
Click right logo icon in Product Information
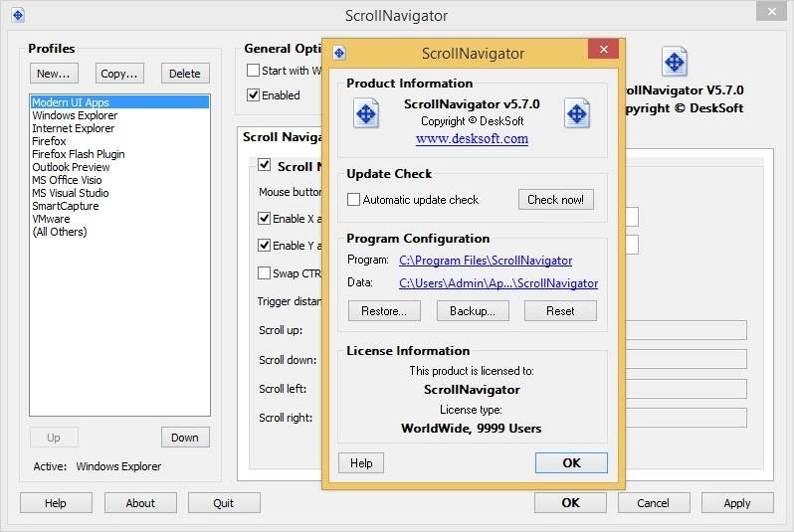tap(577, 113)
